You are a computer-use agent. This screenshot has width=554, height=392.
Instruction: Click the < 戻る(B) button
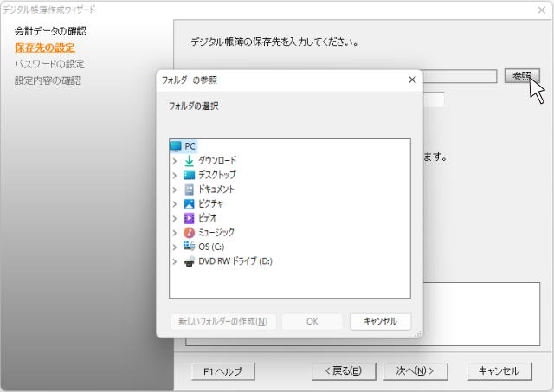pos(344,371)
